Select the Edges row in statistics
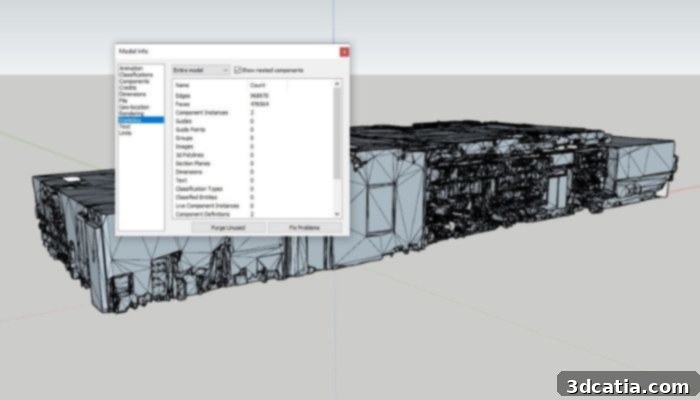Viewport: 700px width, 400px height. coord(253,96)
